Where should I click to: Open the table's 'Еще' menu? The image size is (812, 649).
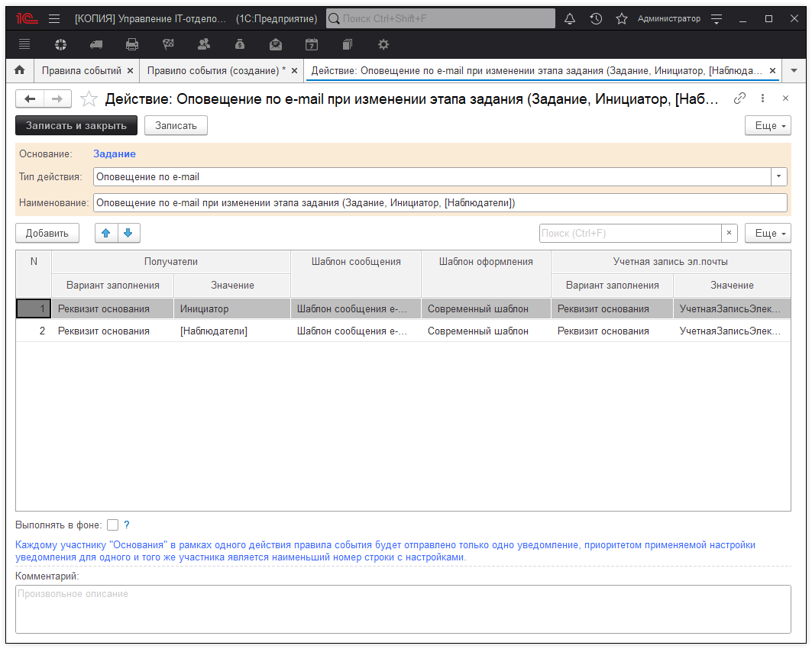[x=767, y=234]
